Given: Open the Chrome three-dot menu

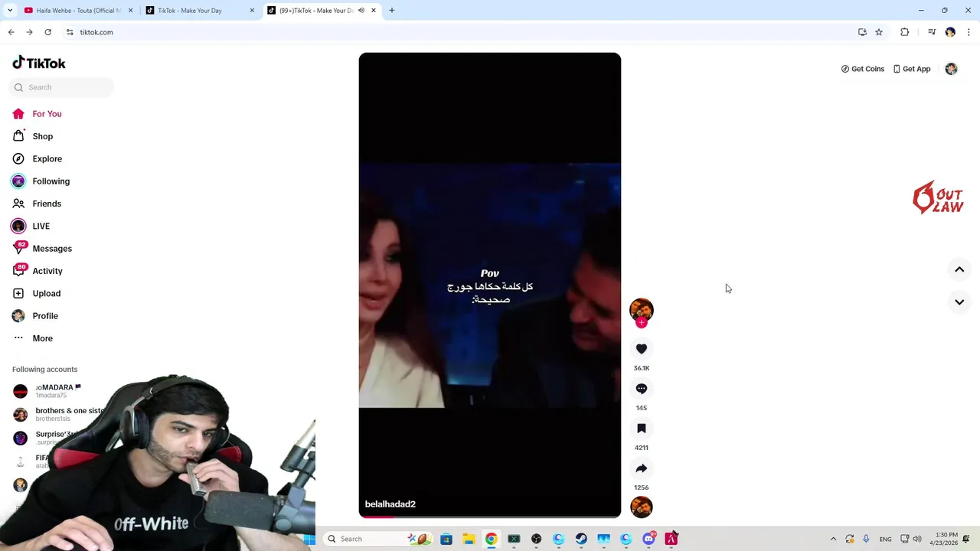Looking at the screenshot, I should point(969,32).
